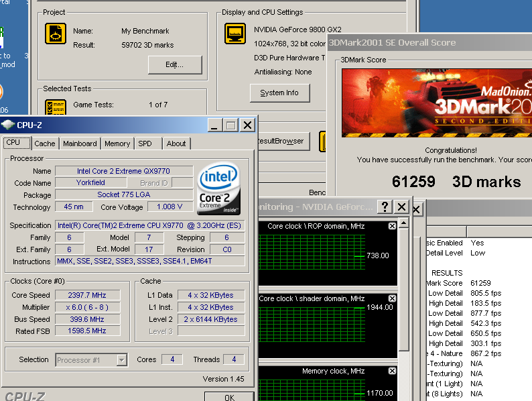Click the yellow Project icon in 3DMark
532x401 pixels.
pyautogui.click(x=56, y=34)
